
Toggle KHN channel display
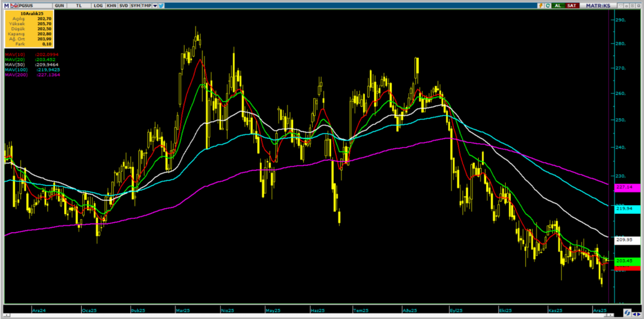(111, 5)
